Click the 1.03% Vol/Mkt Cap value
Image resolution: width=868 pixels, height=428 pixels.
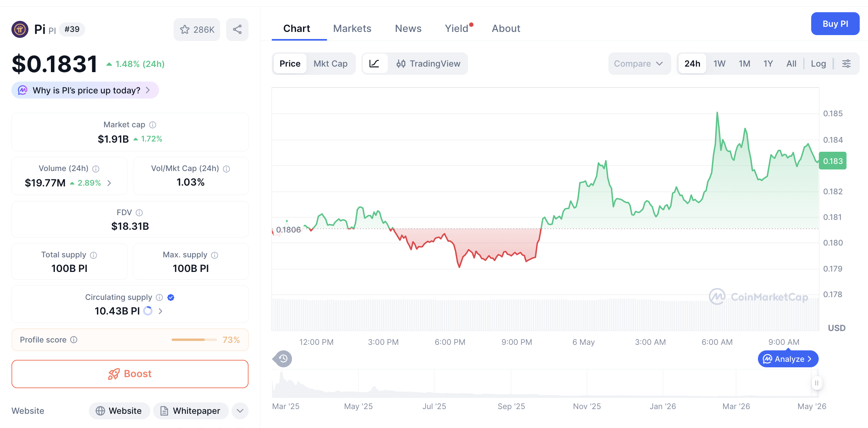coord(191,182)
